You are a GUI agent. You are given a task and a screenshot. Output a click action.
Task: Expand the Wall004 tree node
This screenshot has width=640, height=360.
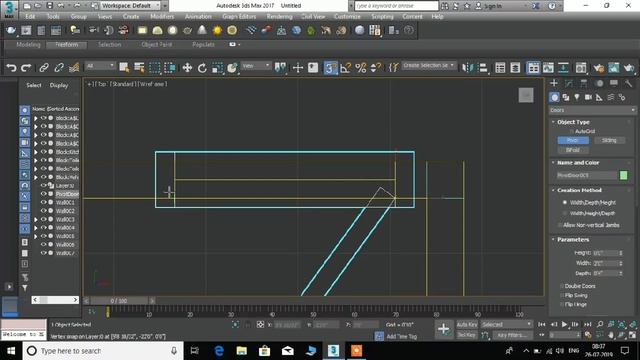coord(36,228)
